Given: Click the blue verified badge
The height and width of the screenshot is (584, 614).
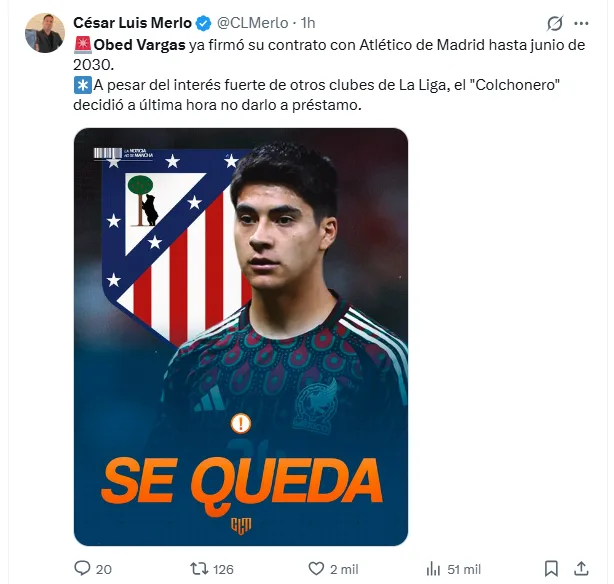Looking at the screenshot, I should point(203,24).
